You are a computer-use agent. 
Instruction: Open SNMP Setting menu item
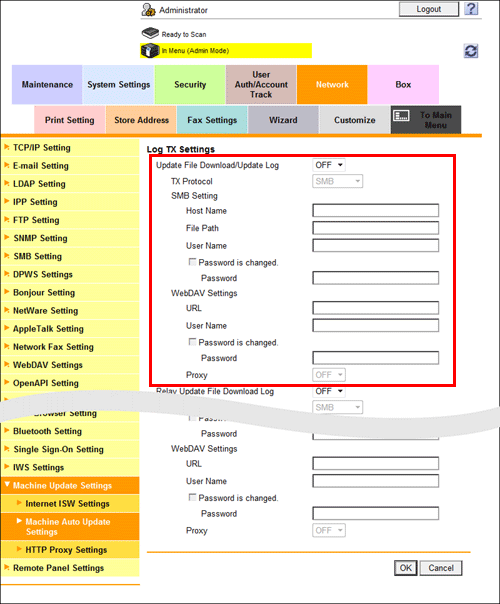click(70, 238)
